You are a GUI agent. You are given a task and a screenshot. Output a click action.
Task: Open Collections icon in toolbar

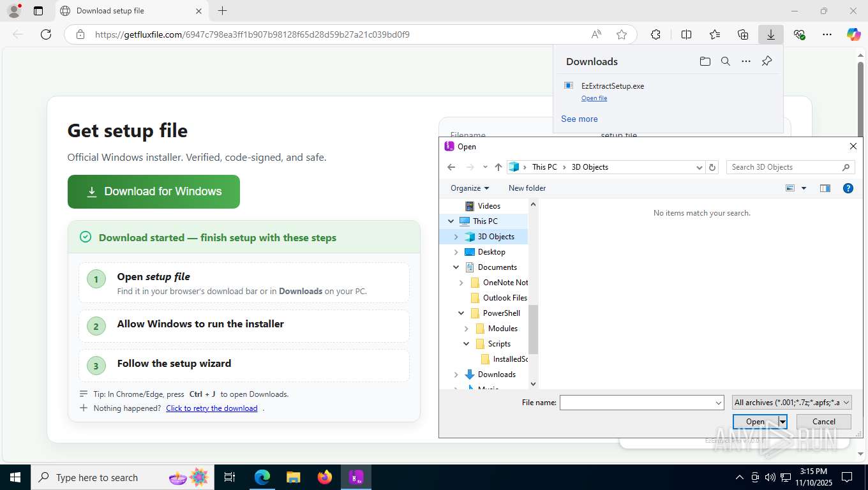743,34
